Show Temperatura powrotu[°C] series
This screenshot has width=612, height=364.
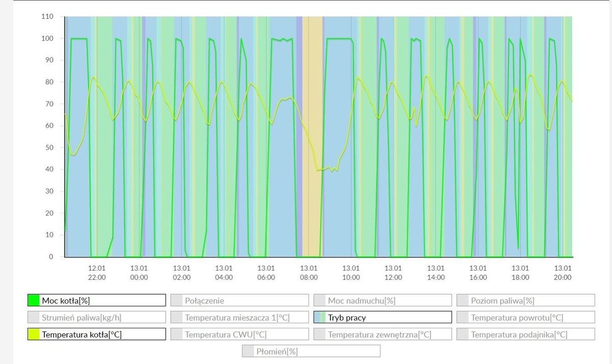click(525, 317)
